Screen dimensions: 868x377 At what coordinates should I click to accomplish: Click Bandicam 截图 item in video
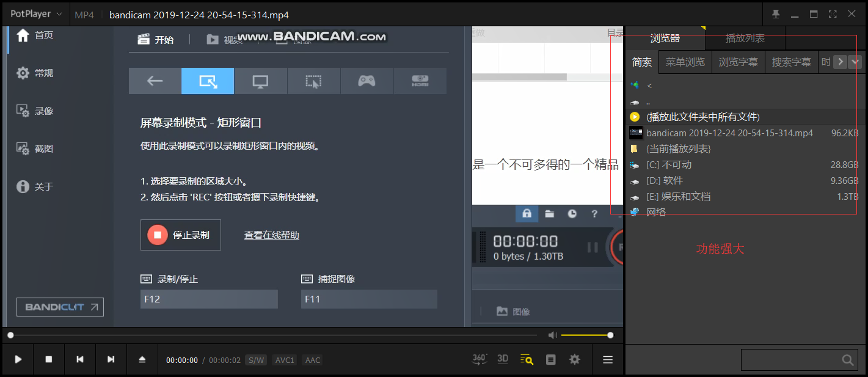coord(35,149)
